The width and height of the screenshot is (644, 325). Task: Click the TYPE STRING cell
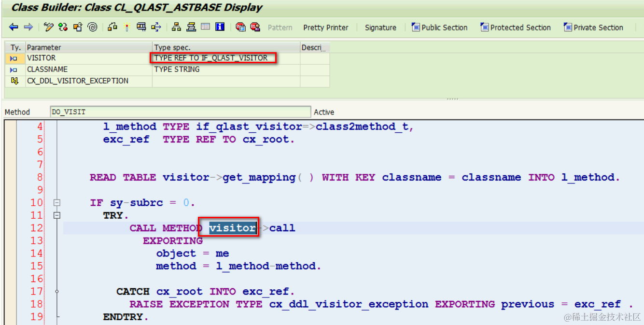click(x=226, y=70)
